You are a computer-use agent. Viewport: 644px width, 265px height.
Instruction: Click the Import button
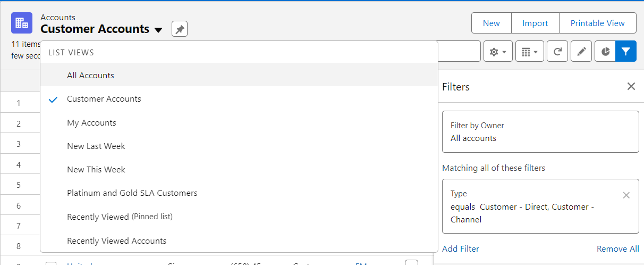click(x=535, y=23)
